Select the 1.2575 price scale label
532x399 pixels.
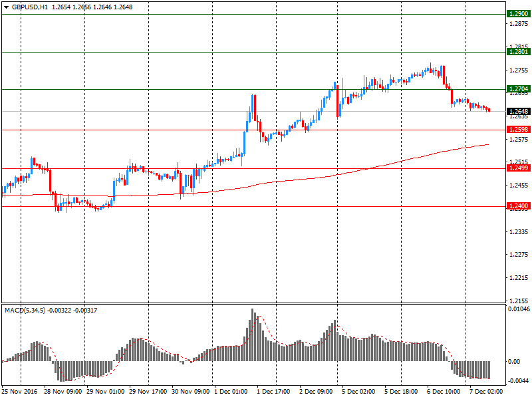point(519,140)
